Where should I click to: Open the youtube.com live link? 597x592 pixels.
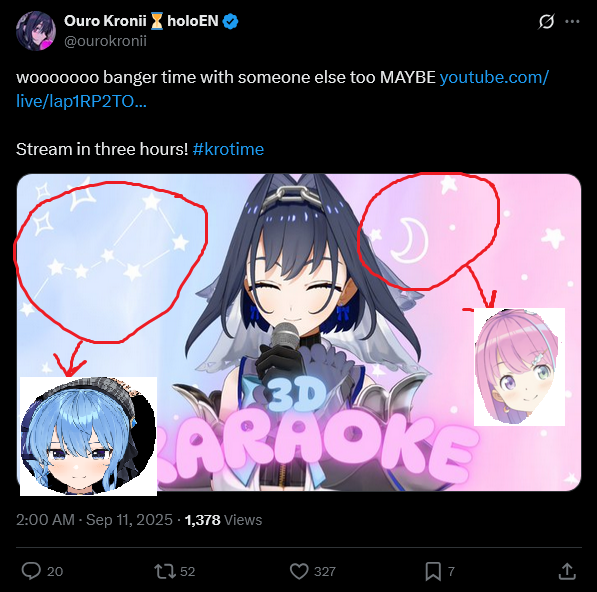282,89
